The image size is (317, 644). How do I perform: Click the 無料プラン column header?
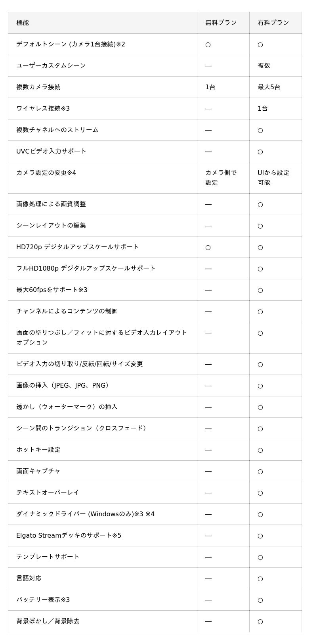[221, 23]
